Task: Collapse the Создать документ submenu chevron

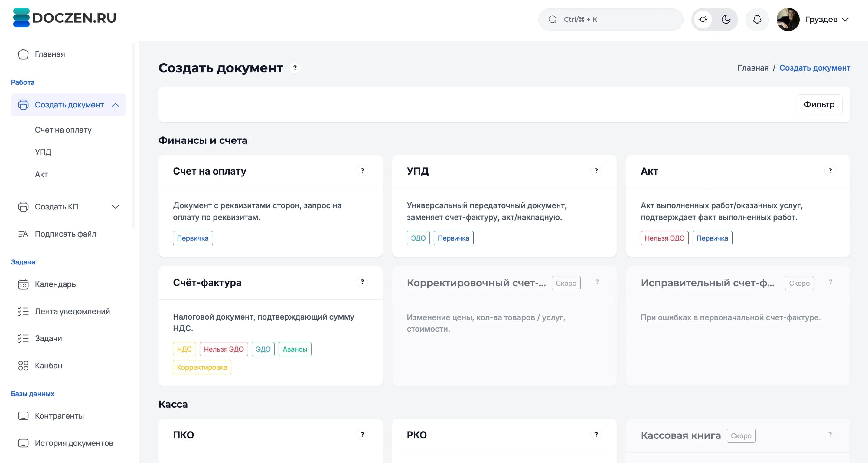Action: click(x=116, y=105)
